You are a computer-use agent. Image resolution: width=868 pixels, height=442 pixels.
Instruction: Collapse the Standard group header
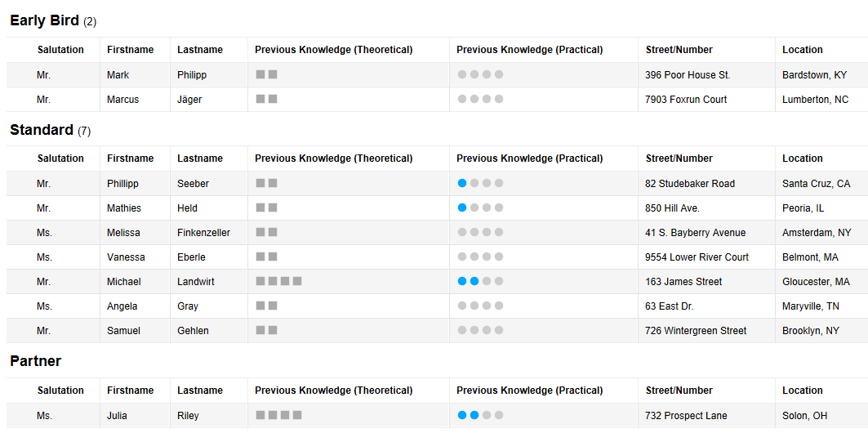41,131
